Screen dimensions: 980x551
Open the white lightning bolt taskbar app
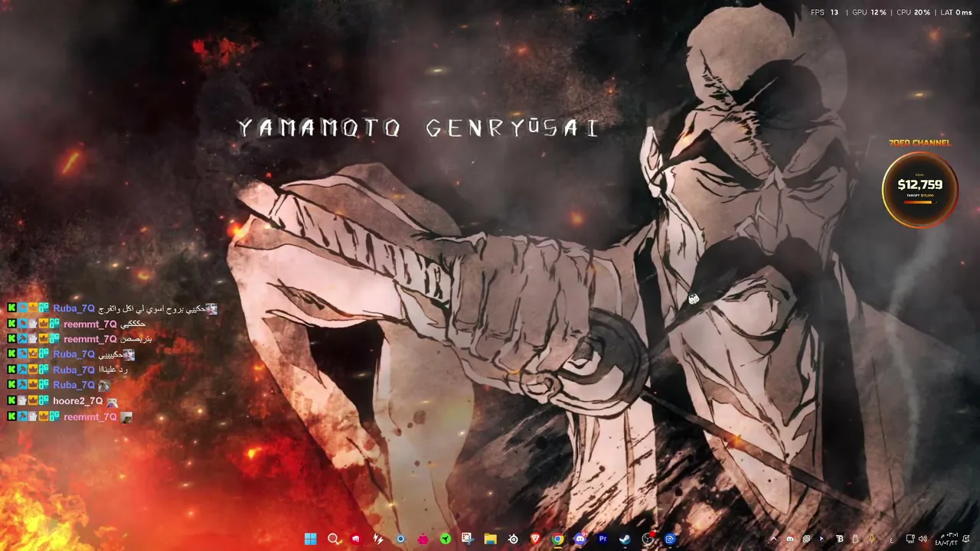(377, 539)
